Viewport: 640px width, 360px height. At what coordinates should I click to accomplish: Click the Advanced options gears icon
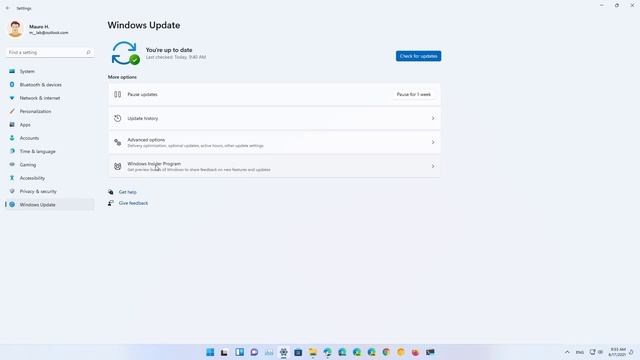click(x=118, y=142)
